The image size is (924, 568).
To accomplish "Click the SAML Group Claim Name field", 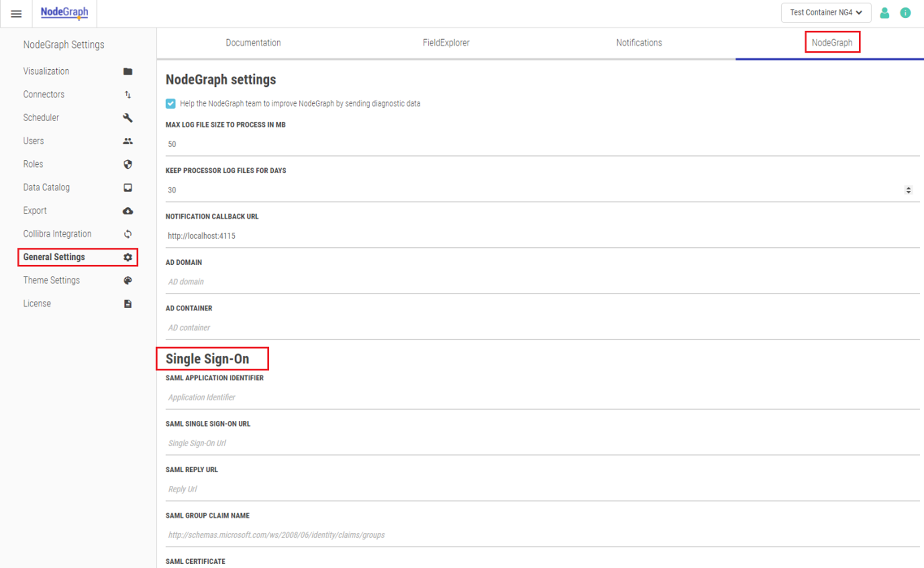I will tap(543, 535).
